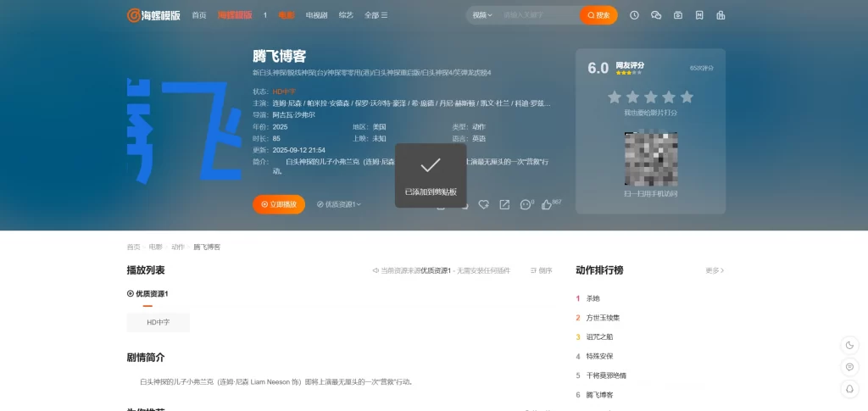Focus the search keyword input field
868x411 pixels.
[x=538, y=15]
